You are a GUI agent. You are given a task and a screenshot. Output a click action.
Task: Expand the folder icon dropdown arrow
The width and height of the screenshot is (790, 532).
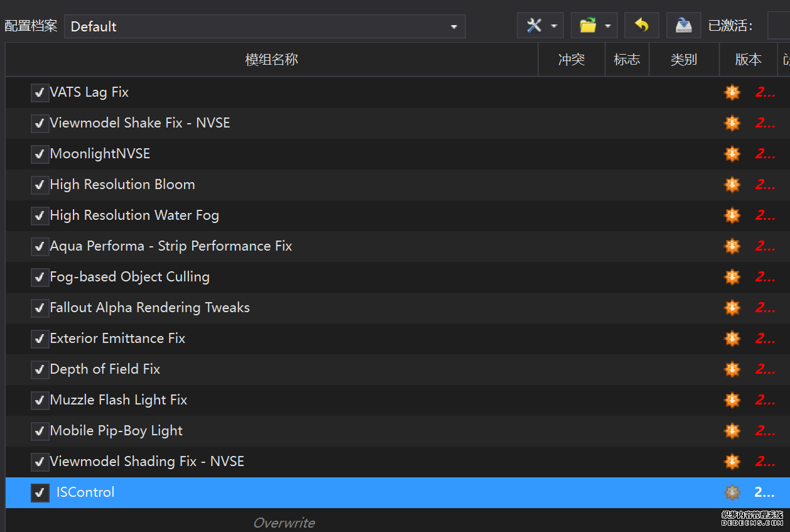point(608,26)
